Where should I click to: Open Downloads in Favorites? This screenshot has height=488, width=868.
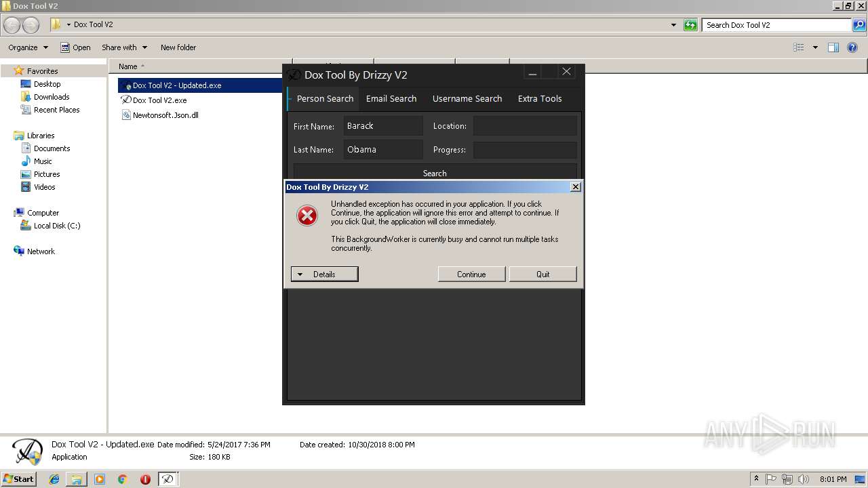tap(52, 97)
